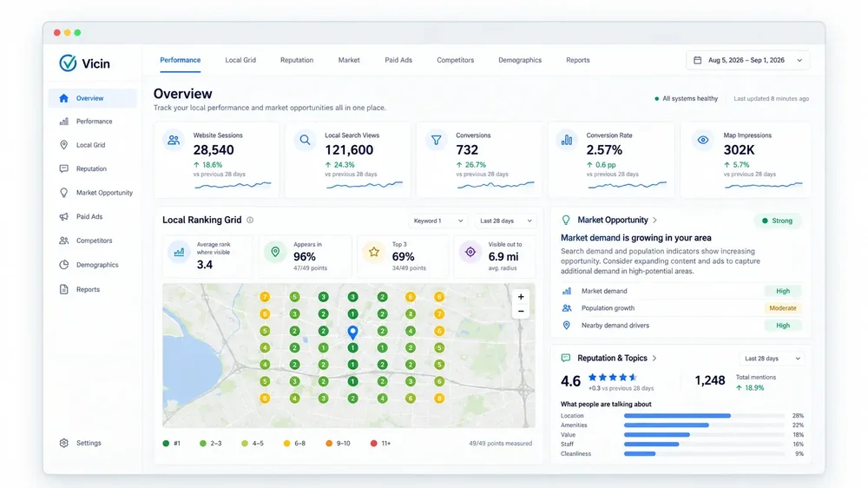Zoom out on the map with minus

click(521, 312)
